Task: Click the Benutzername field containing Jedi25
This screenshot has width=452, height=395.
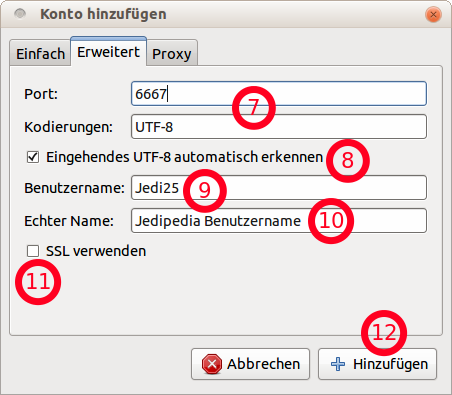Action: click(x=279, y=188)
